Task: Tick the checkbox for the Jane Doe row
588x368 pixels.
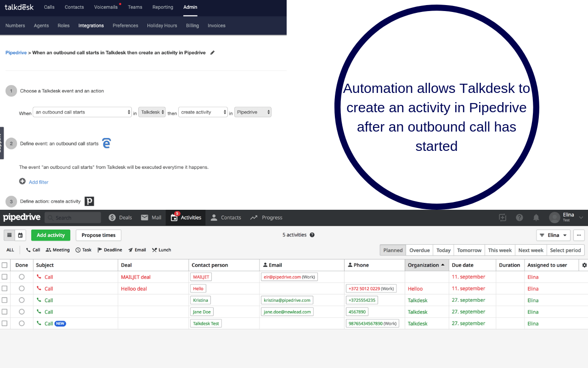Action: point(5,312)
